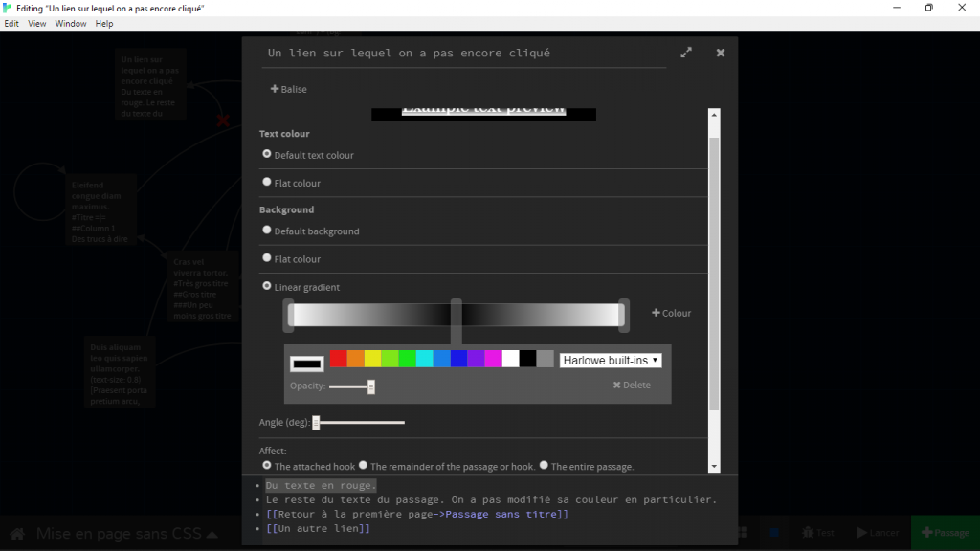This screenshot has width=980, height=551.
Task: Choose 'The attached hook' affect option
Action: pyautogui.click(x=267, y=466)
